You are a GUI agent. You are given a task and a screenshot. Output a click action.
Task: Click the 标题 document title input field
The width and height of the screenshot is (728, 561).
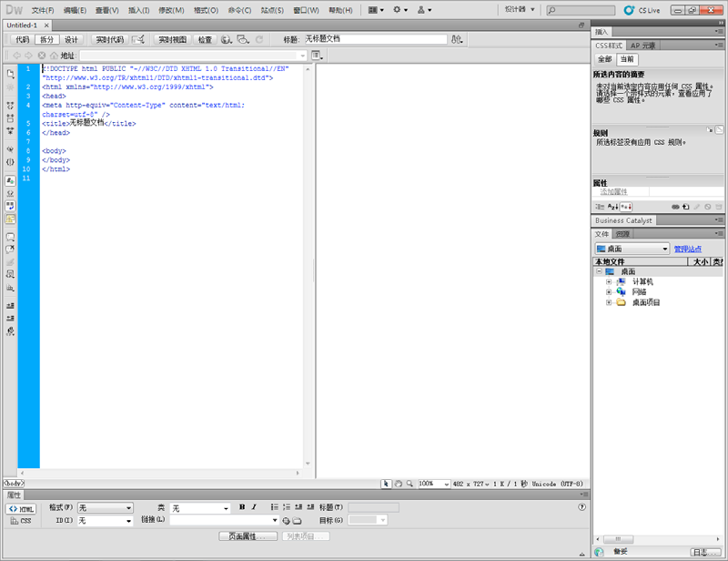[375, 40]
